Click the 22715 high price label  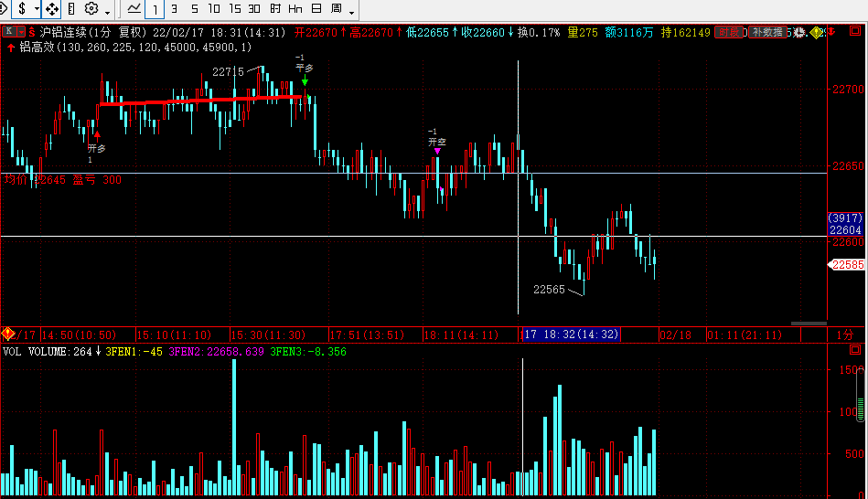coord(228,72)
